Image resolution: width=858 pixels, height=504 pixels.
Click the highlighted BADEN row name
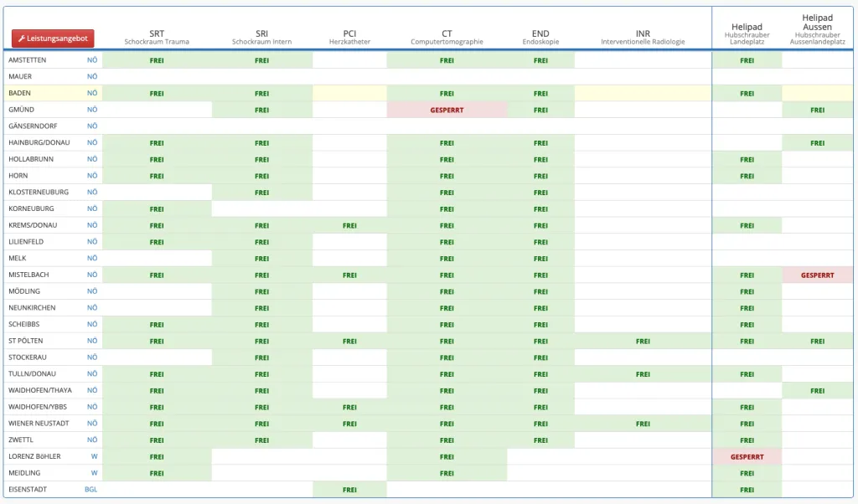pyautogui.click(x=20, y=93)
